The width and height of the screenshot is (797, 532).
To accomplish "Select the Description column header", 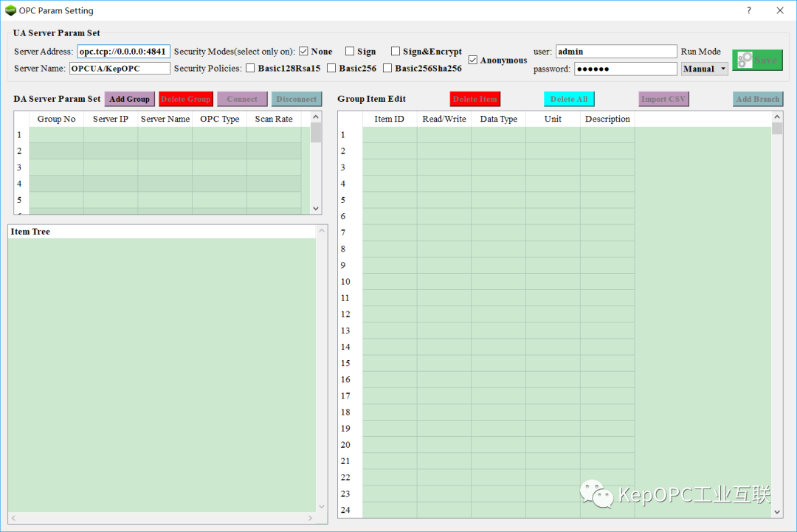I will [607, 119].
